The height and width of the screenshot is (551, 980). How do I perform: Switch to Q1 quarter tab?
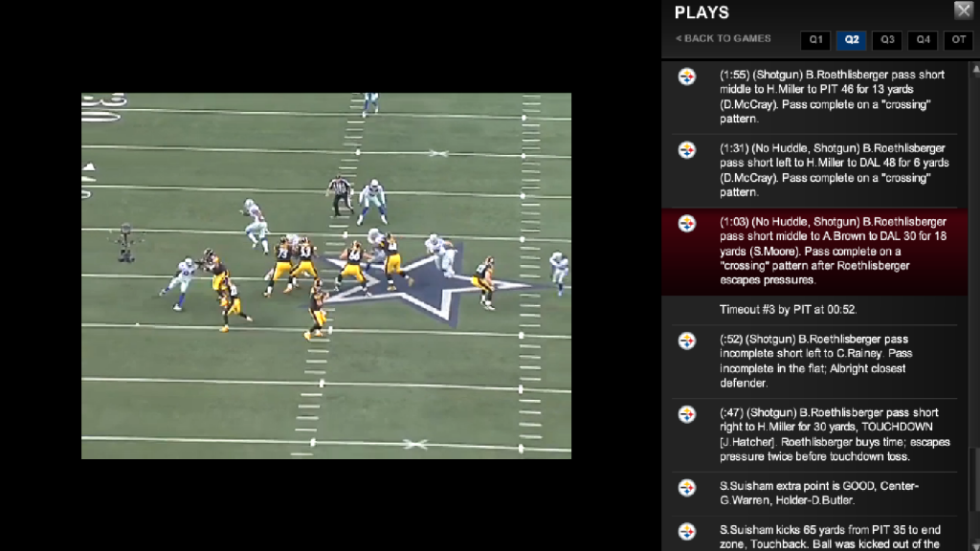(815, 40)
